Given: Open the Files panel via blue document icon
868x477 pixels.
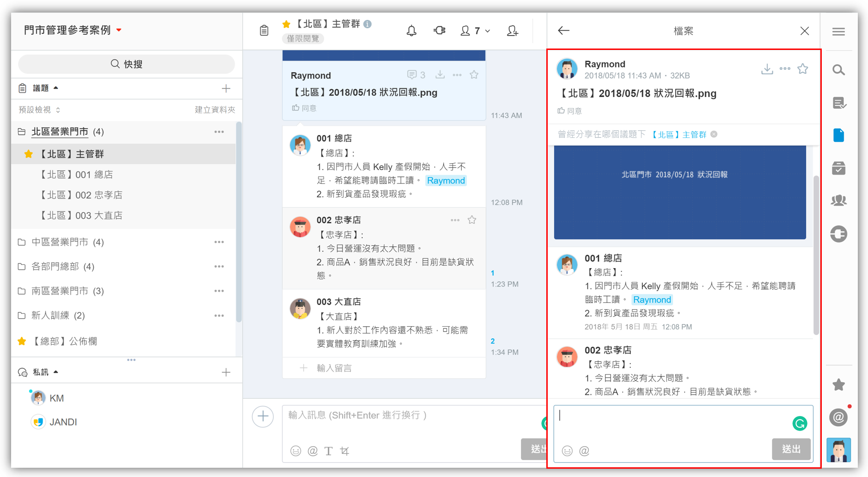Looking at the screenshot, I should tap(839, 135).
